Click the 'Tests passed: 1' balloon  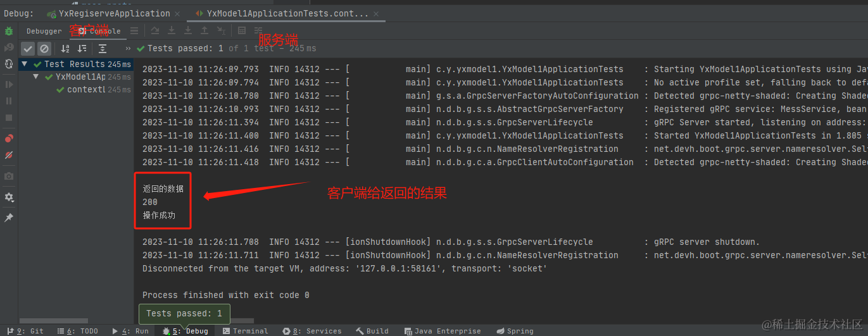184,314
